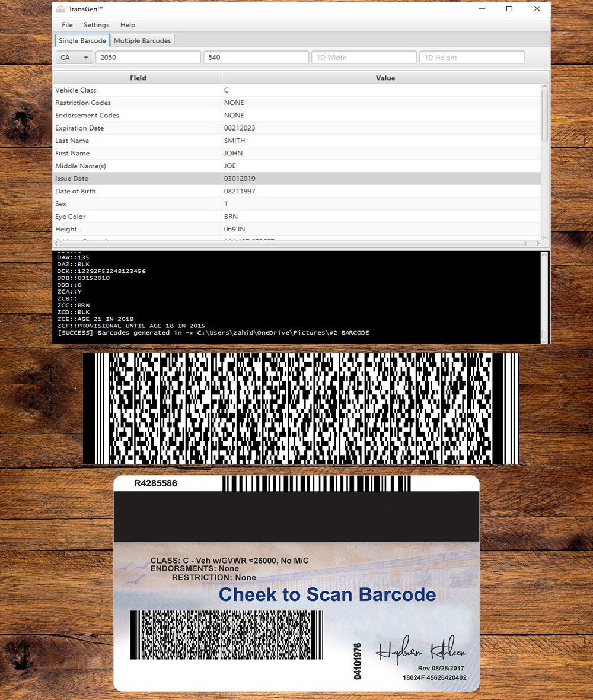Switch to the Multiple Barcodes tab
The height and width of the screenshot is (700, 593).
(x=142, y=40)
